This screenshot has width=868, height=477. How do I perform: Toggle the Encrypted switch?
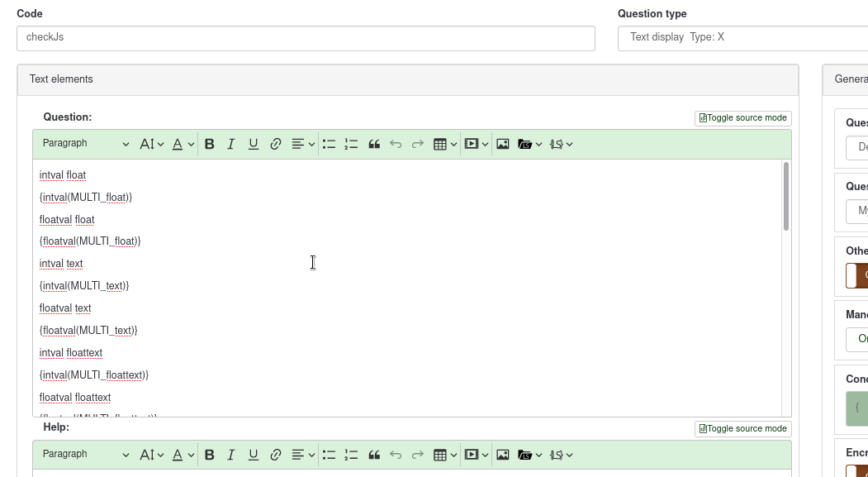[x=857, y=470]
